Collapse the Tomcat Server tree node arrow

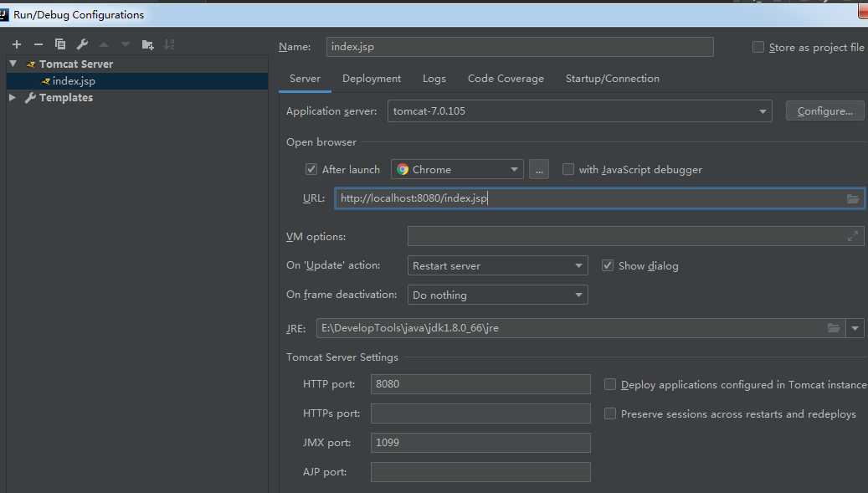[13, 64]
